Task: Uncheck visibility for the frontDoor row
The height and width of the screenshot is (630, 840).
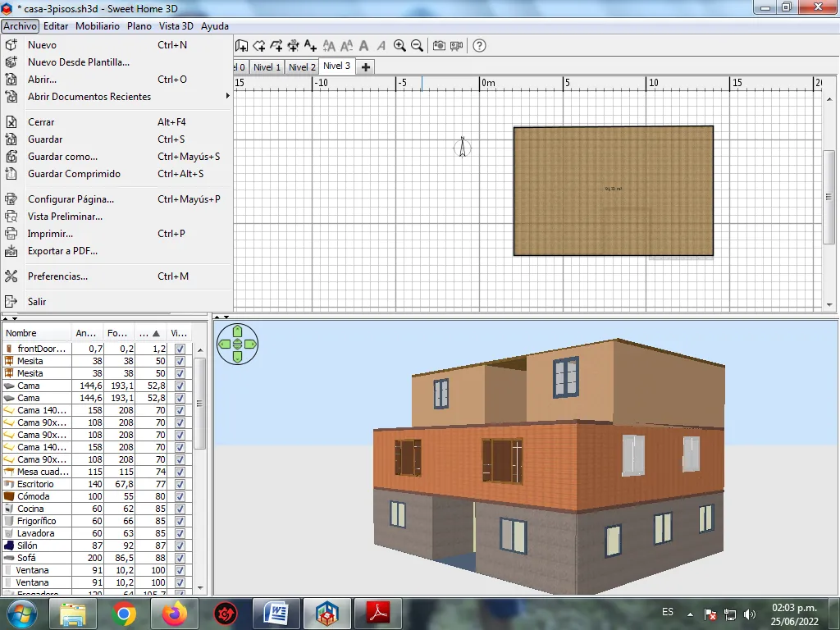Action: 180,349
